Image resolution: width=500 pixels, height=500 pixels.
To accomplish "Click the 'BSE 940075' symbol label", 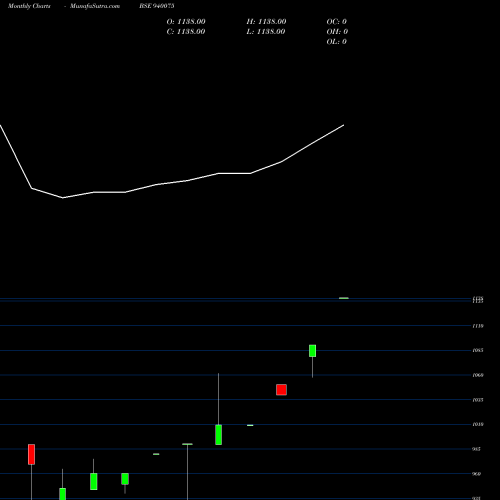I will 157,6.
